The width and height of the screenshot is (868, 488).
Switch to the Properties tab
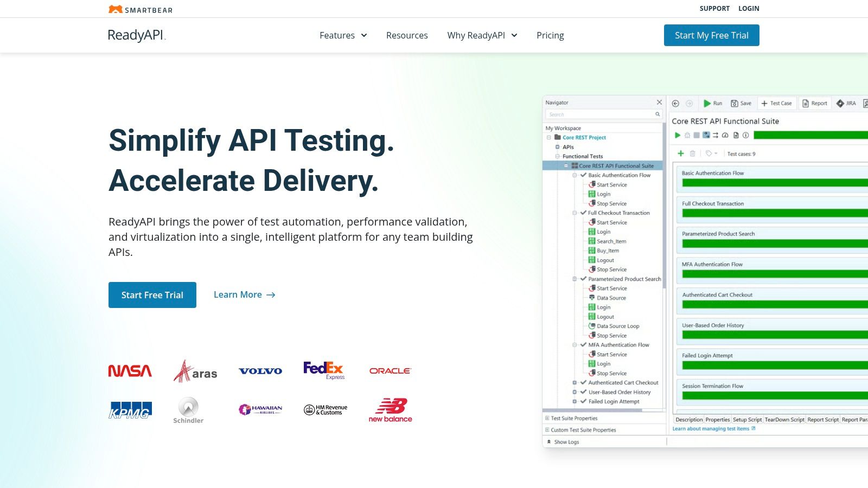coord(718,420)
